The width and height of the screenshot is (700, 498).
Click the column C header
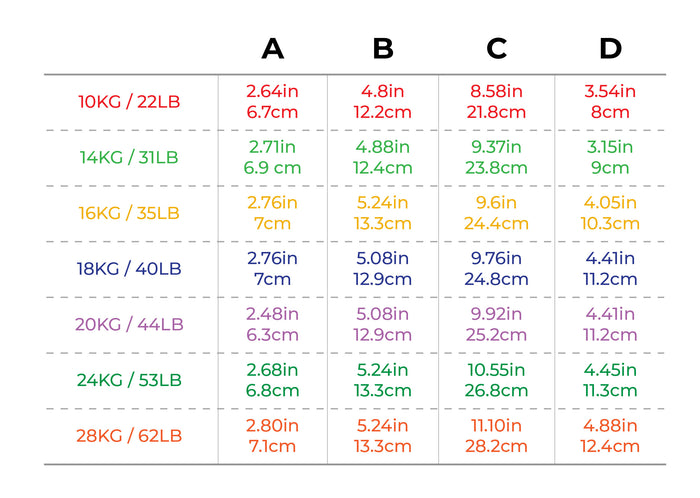pos(496,48)
